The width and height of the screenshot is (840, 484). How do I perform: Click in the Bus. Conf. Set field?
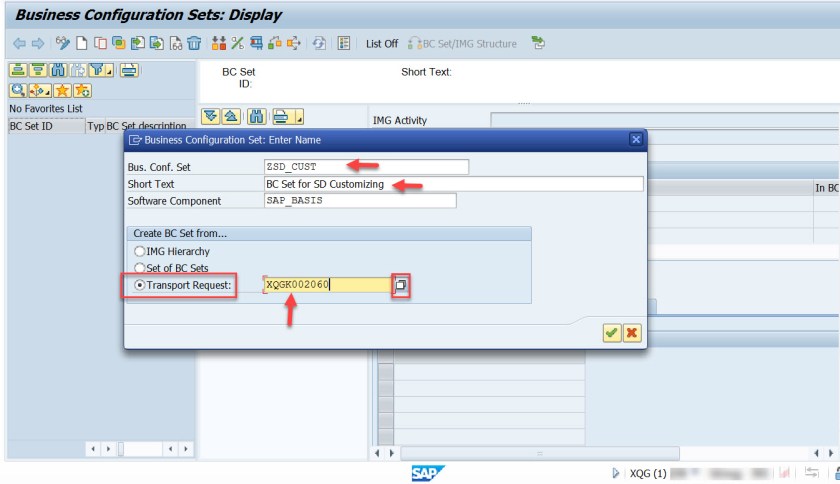(x=366, y=167)
